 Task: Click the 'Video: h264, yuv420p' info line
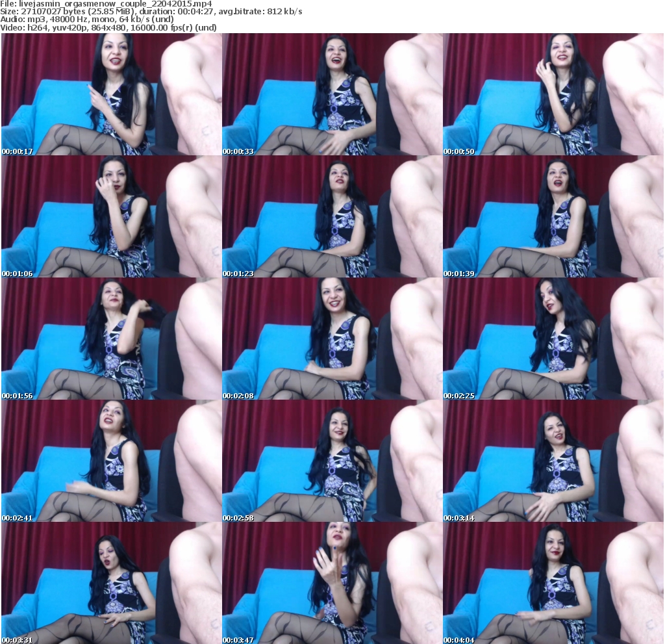coord(108,27)
